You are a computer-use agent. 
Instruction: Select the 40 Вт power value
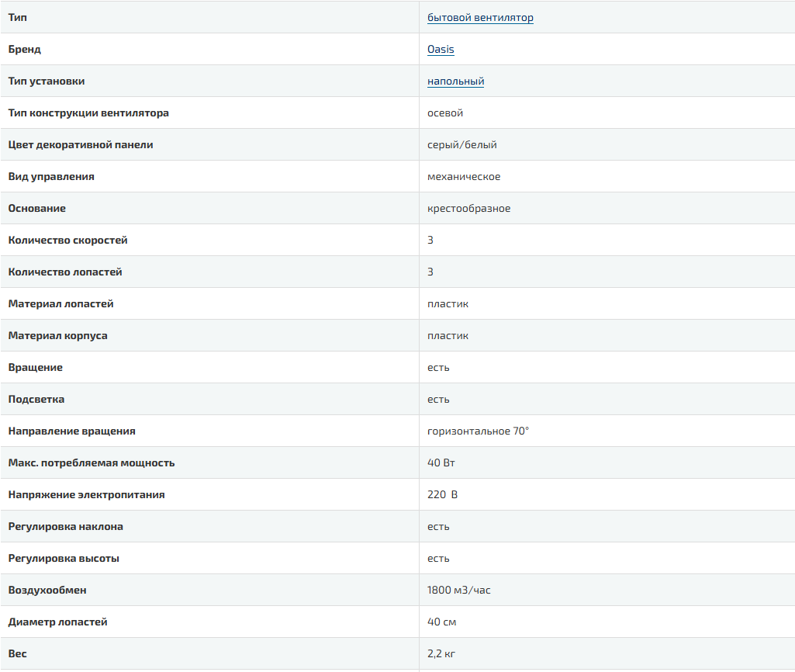click(x=441, y=462)
